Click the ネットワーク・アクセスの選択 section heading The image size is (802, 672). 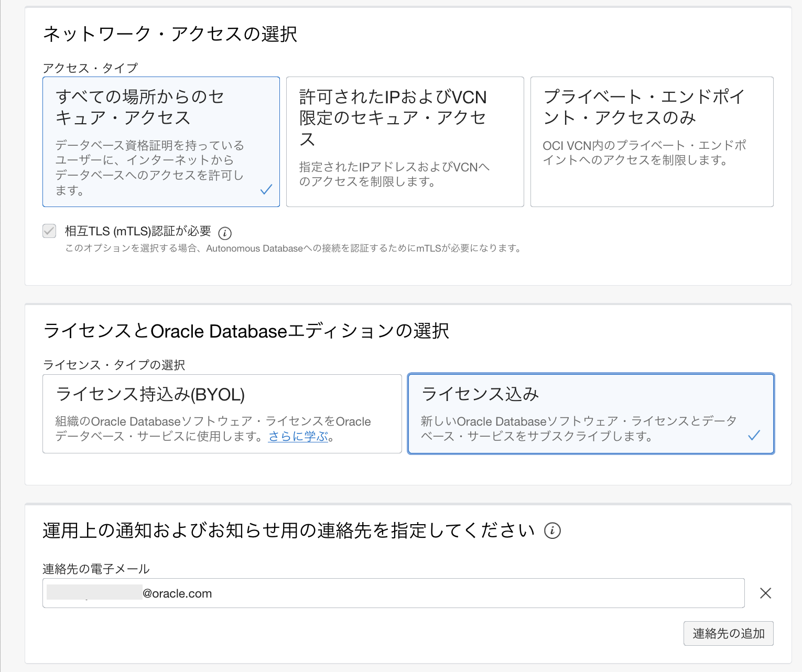click(171, 34)
